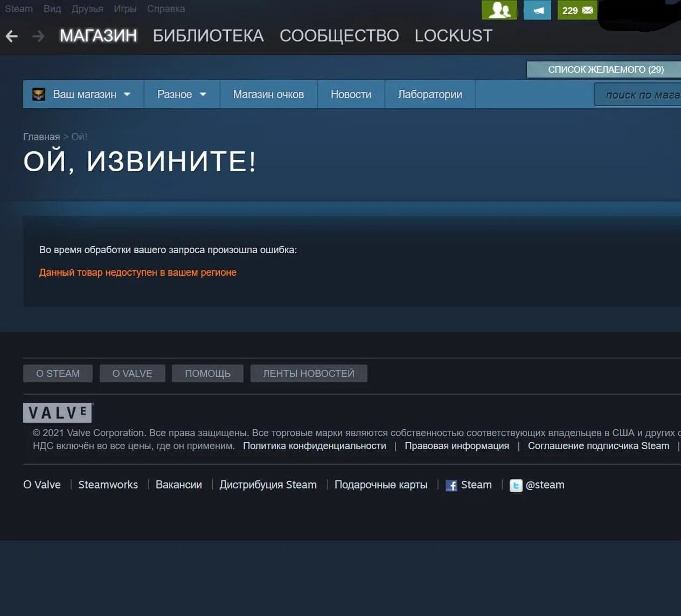Viewport: 681px width, 616px height.
Task: Open the Вид menu
Action: (52, 9)
